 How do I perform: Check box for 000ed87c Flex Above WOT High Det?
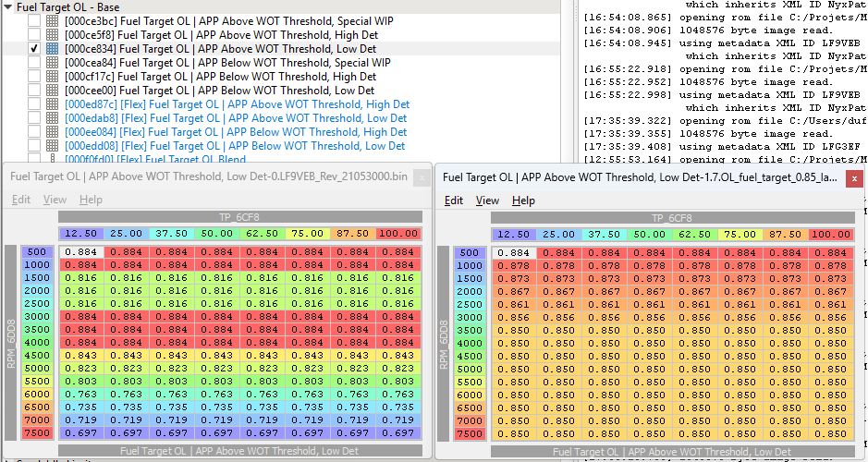tap(34, 104)
